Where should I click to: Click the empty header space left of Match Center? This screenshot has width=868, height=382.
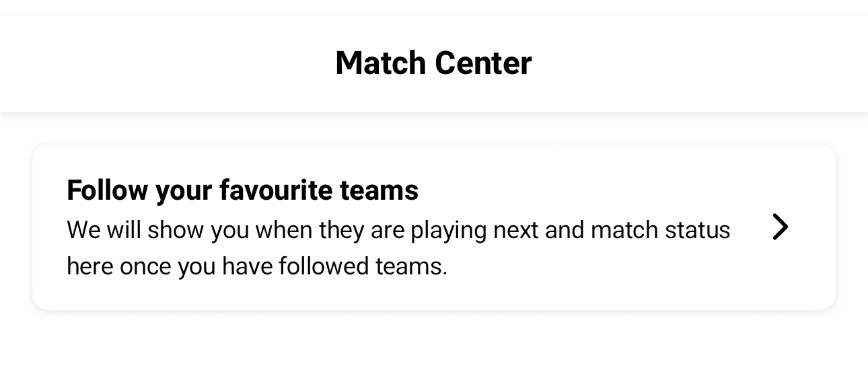coord(168,63)
